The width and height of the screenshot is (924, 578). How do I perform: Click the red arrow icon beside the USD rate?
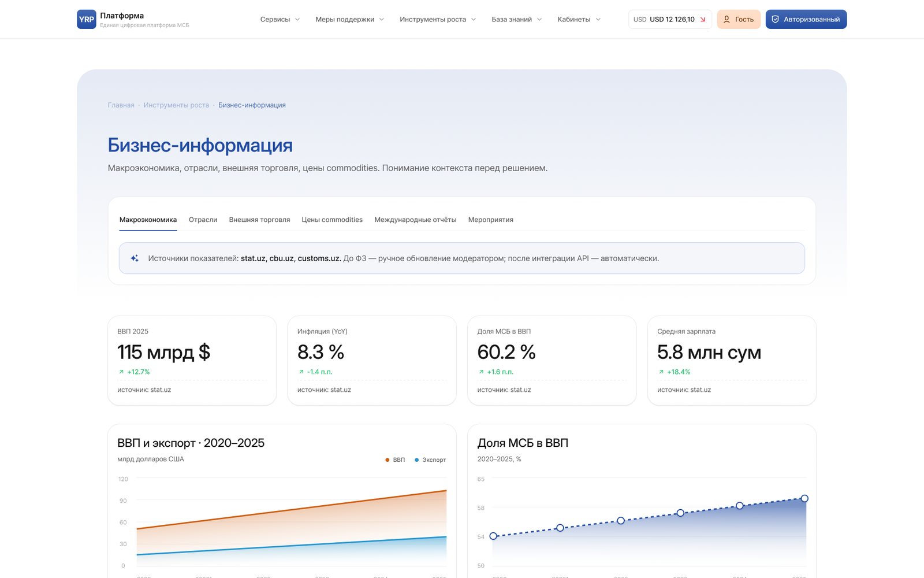703,20
